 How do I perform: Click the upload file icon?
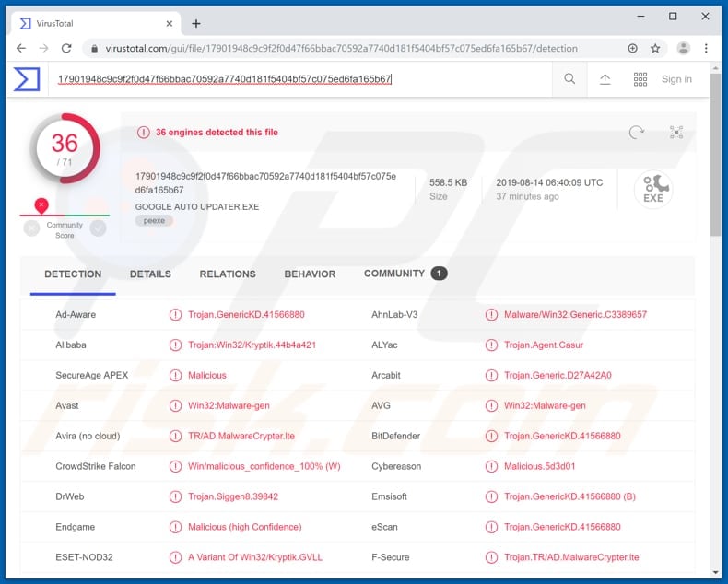click(x=605, y=79)
